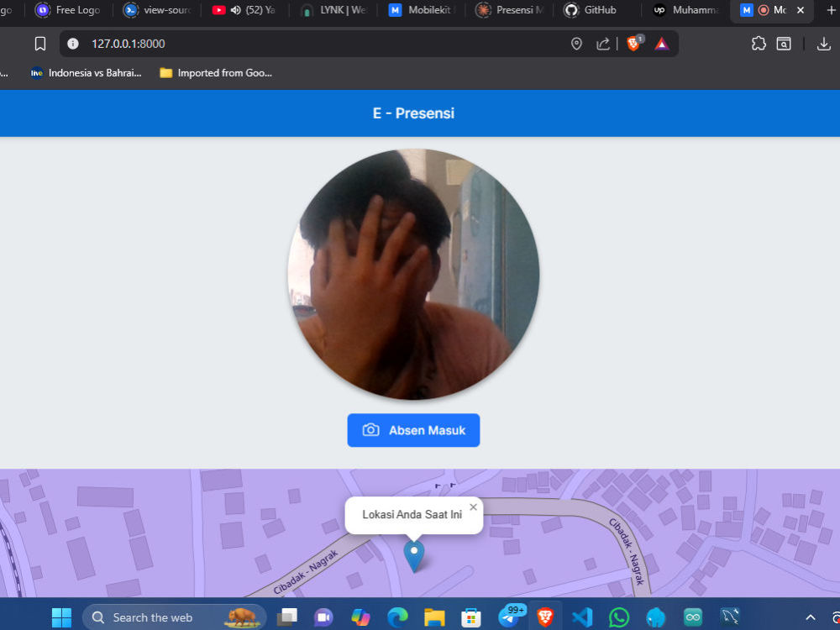Switch to Brave browser taskbar icon
The width and height of the screenshot is (840, 630).
point(545,617)
